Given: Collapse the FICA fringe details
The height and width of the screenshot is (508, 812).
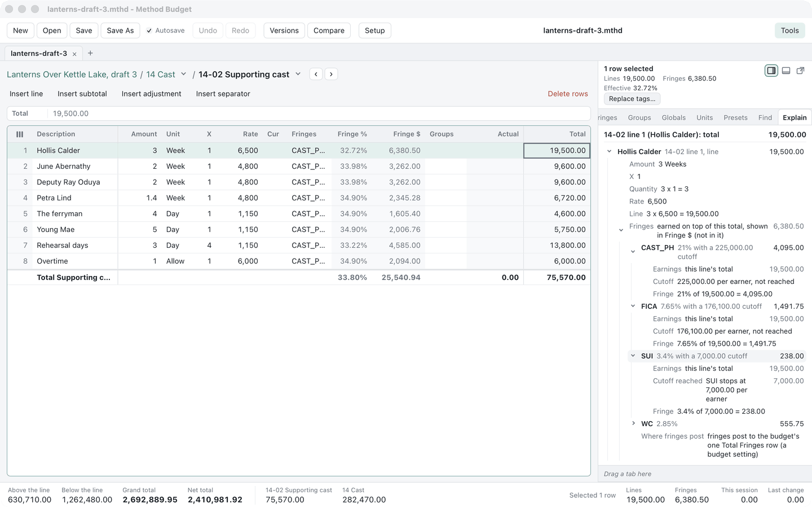Looking at the screenshot, I should click(x=633, y=306).
